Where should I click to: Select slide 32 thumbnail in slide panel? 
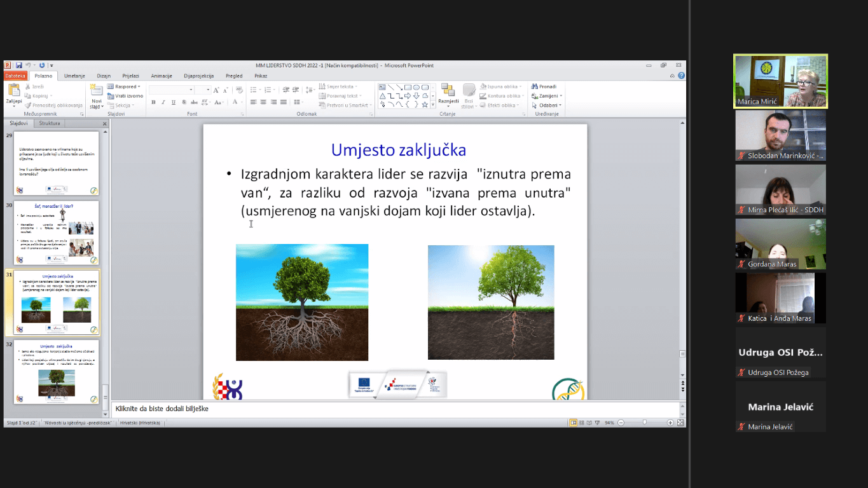pos(57,373)
